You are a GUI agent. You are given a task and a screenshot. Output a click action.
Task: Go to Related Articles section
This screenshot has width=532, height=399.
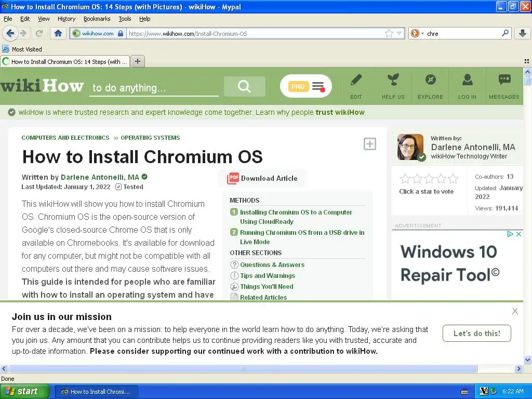point(263,297)
